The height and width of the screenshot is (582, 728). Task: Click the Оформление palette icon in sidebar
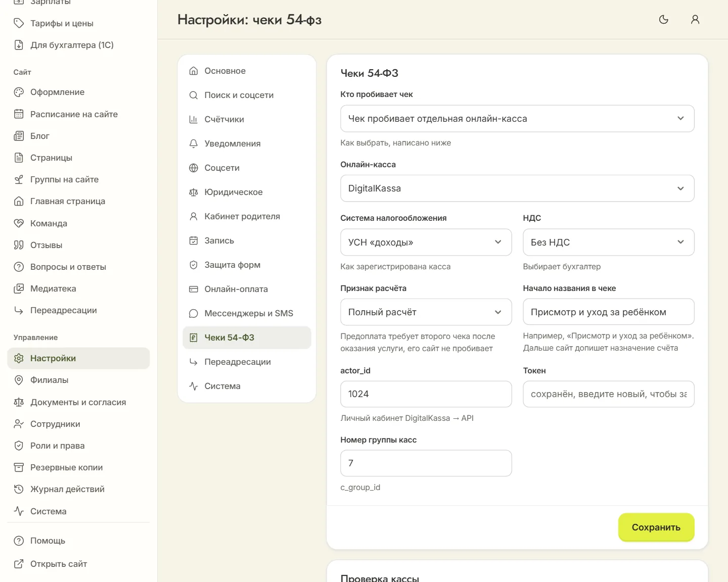pyautogui.click(x=19, y=92)
